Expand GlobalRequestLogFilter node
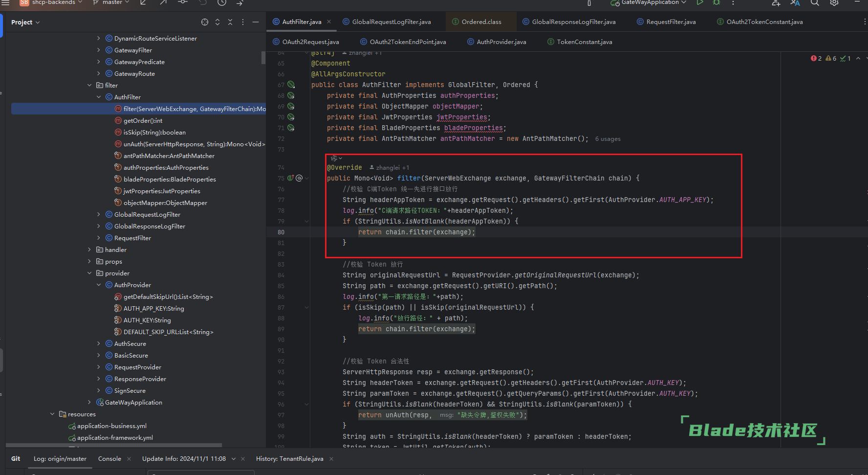The height and width of the screenshot is (475, 868). point(99,214)
